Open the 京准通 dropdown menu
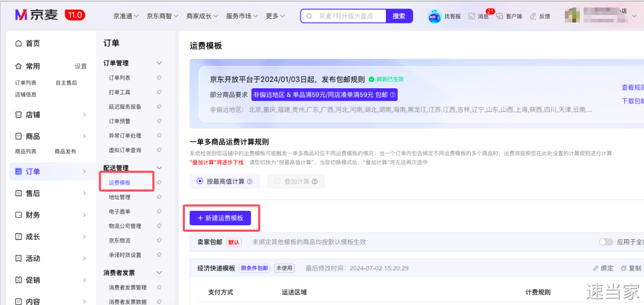This screenshot has width=644, height=305. (x=126, y=16)
